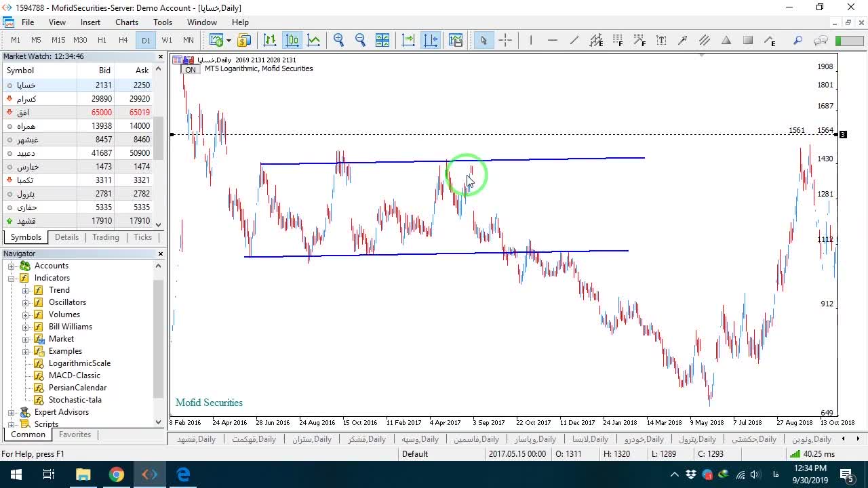Select the parallel lines pitchfork tool
The width and height of the screenshot is (868, 488).
click(705, 40)
